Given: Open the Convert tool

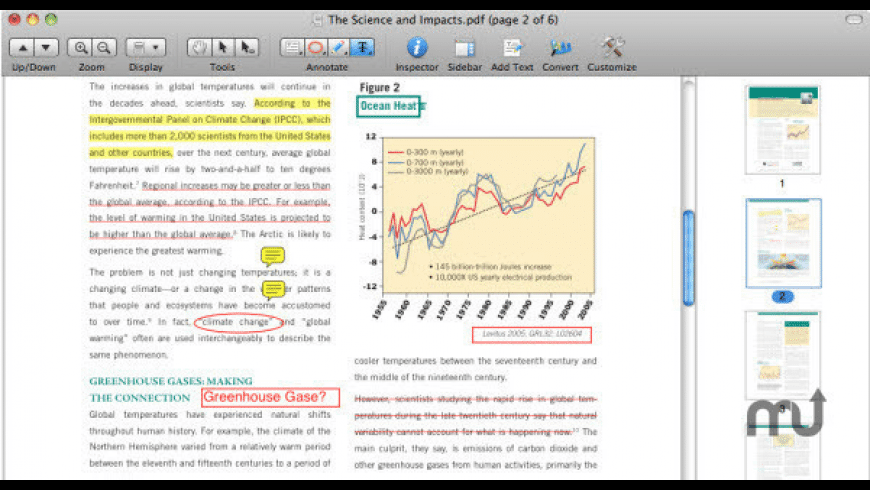Looking at the screenshot, I should [560, 48].
